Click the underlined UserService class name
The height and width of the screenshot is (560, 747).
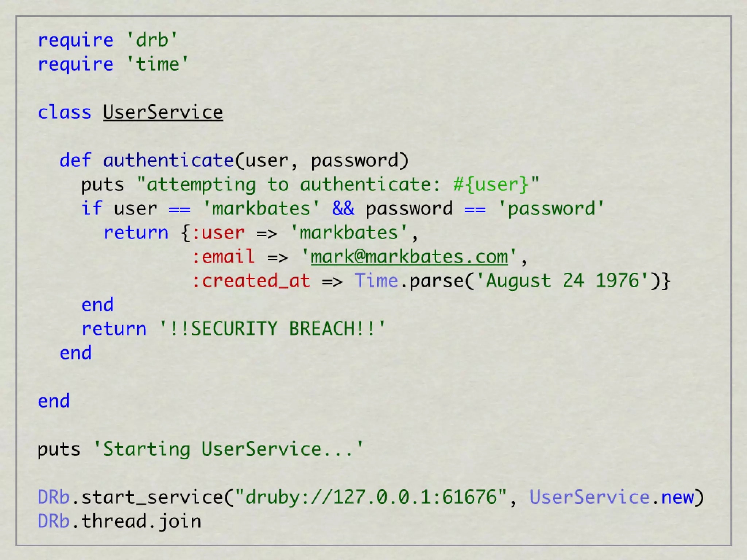[x=163, y=112]
